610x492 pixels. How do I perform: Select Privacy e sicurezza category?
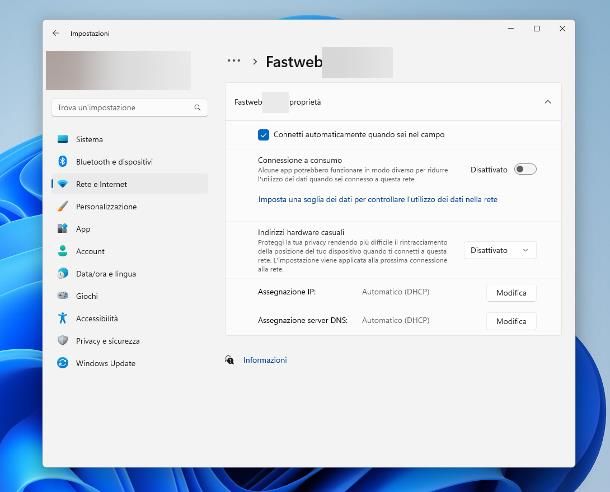tap(130, 341)
